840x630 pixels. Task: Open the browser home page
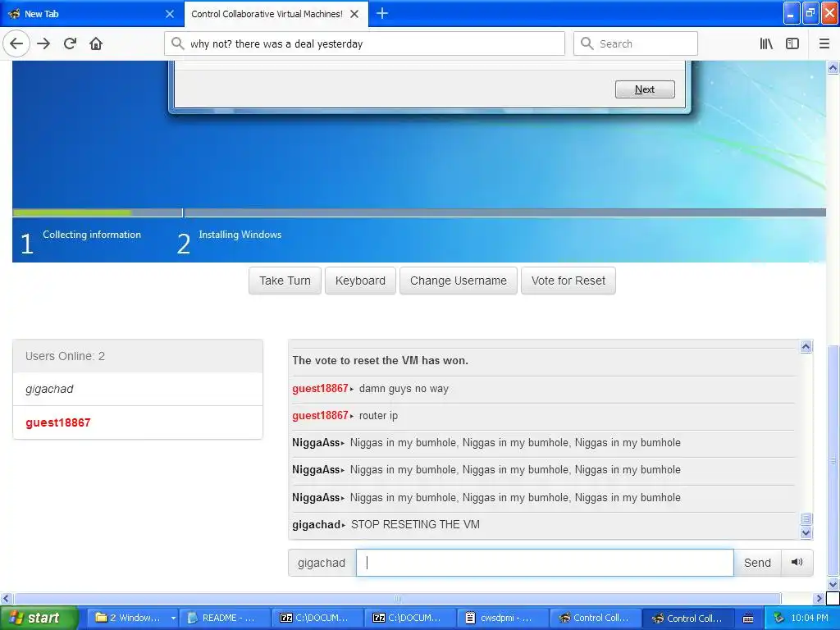[96, 43]
